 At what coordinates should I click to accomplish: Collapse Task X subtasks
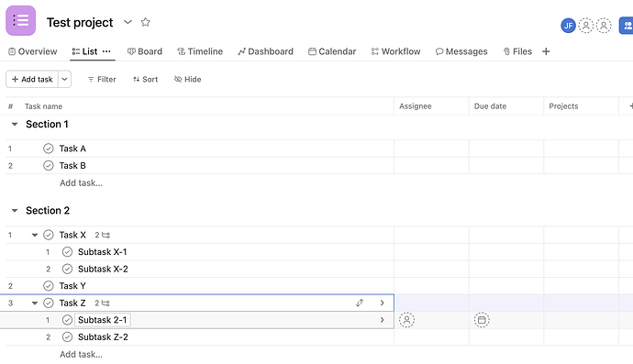(35, 235)
